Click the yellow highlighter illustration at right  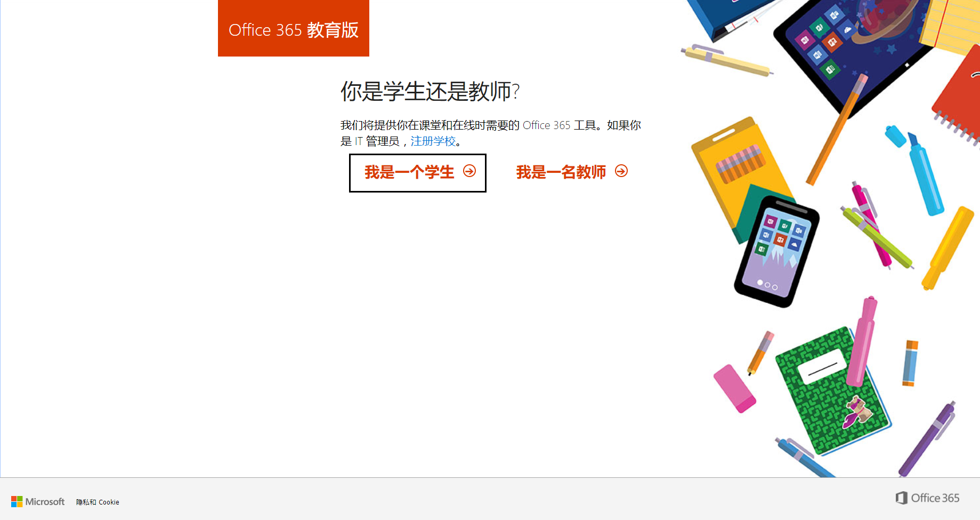949,248
